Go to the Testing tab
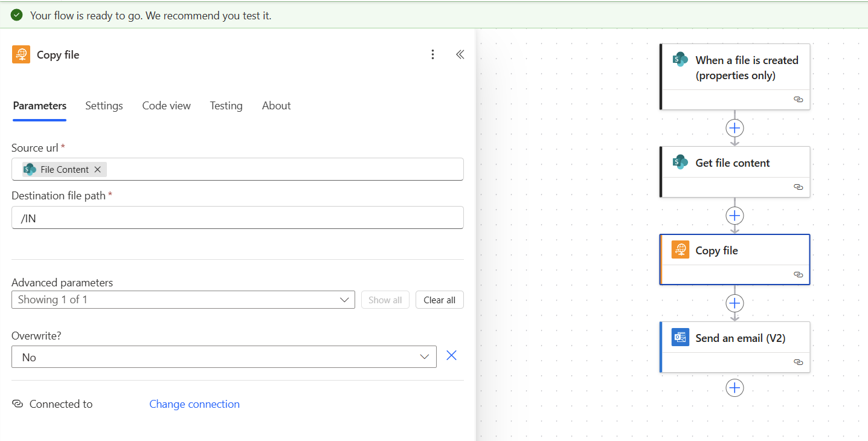This screenshot has height=441, width=868. 226,106
